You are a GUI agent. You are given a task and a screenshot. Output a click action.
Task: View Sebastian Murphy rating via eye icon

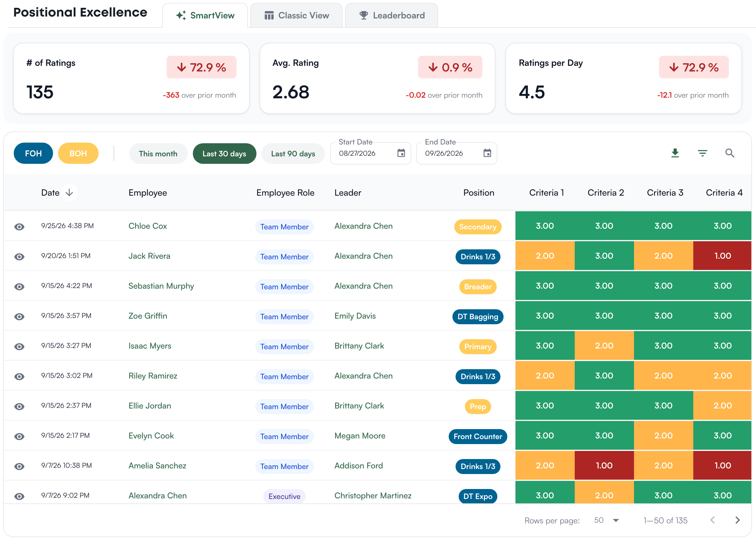click(x=19, y=286)
